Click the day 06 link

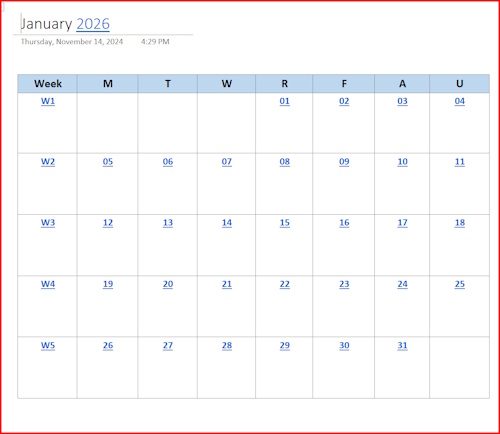(168, 162)
